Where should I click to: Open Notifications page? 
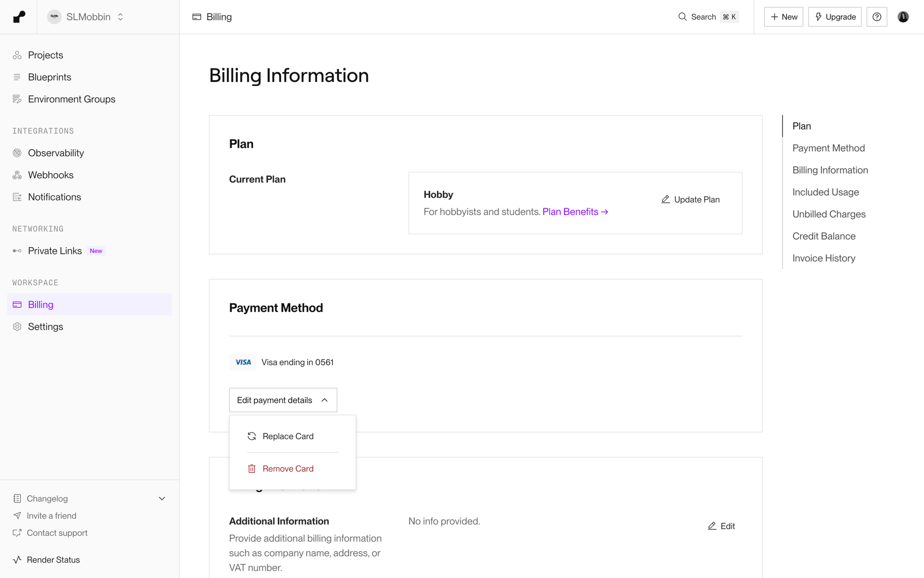coord(90,197)
